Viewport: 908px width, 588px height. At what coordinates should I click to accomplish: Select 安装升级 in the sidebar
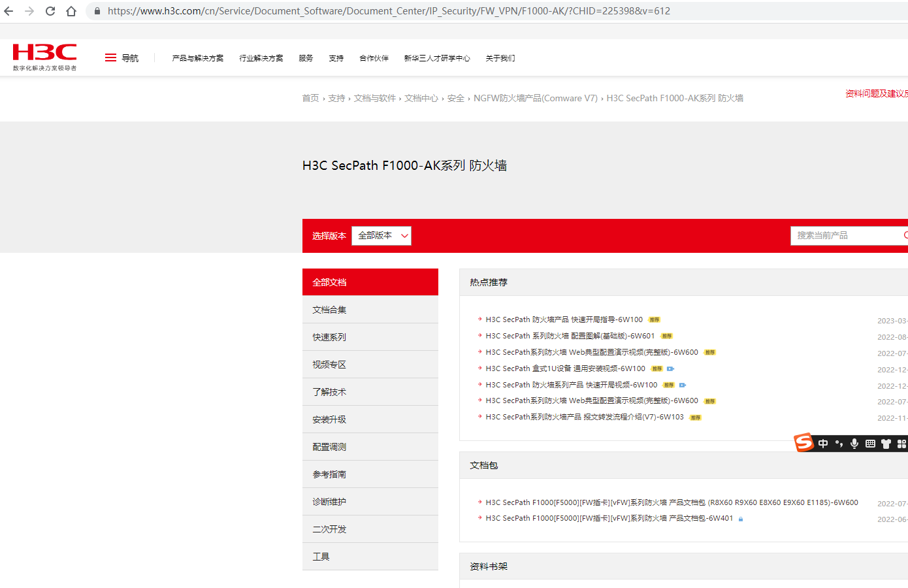tap(370, 419)
